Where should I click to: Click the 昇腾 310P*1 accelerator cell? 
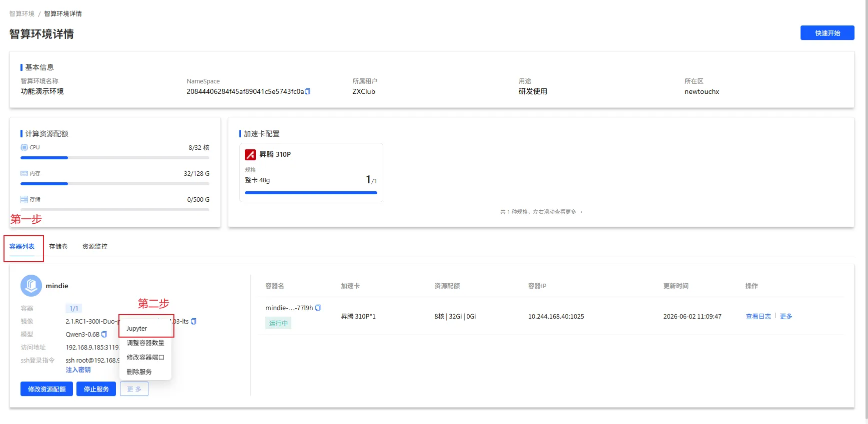pos(358,316)
